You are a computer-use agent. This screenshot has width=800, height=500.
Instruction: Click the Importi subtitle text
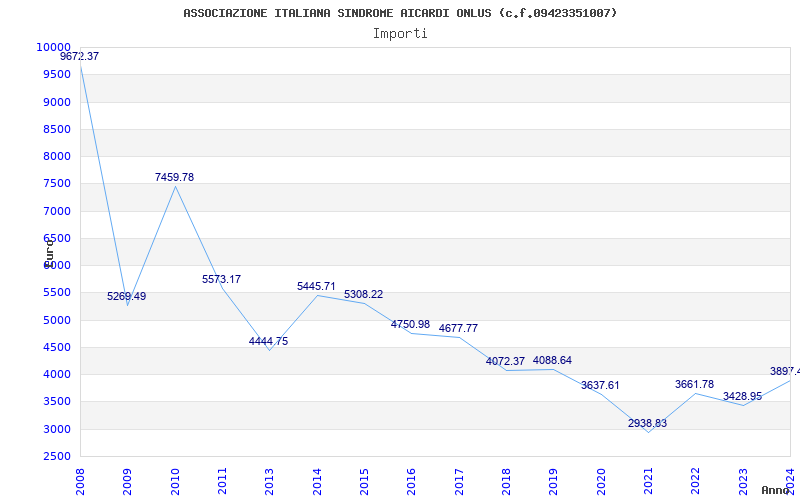400,33
